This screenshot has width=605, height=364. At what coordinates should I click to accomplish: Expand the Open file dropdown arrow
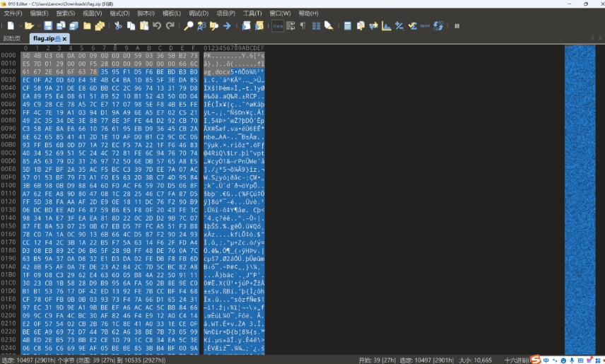point(37,26)
